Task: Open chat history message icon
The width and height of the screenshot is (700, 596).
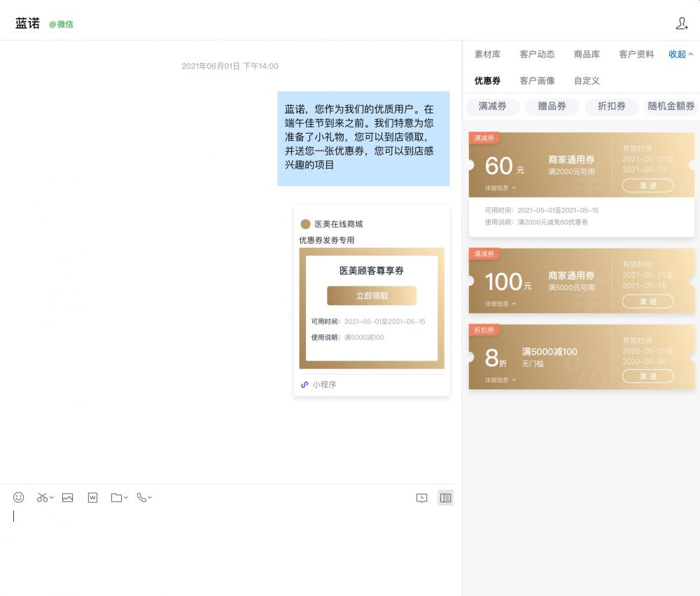Action: [421, 498]
